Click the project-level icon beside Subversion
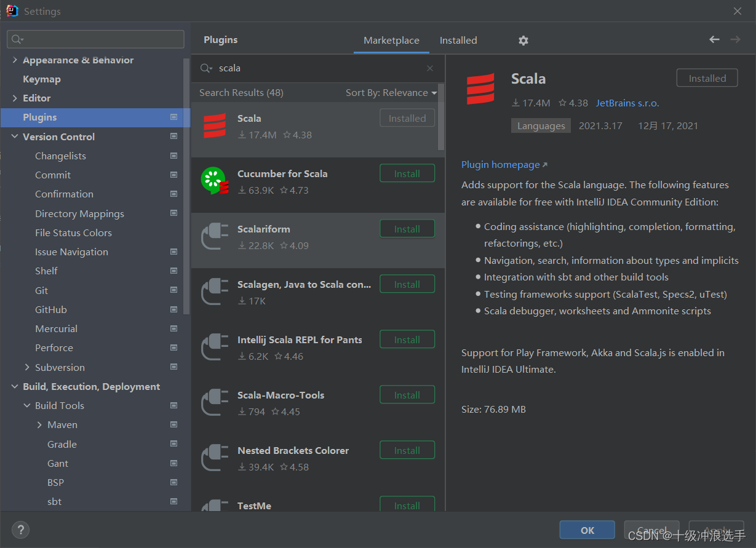This screenshot has width=756, height=548. pos(174,367)
